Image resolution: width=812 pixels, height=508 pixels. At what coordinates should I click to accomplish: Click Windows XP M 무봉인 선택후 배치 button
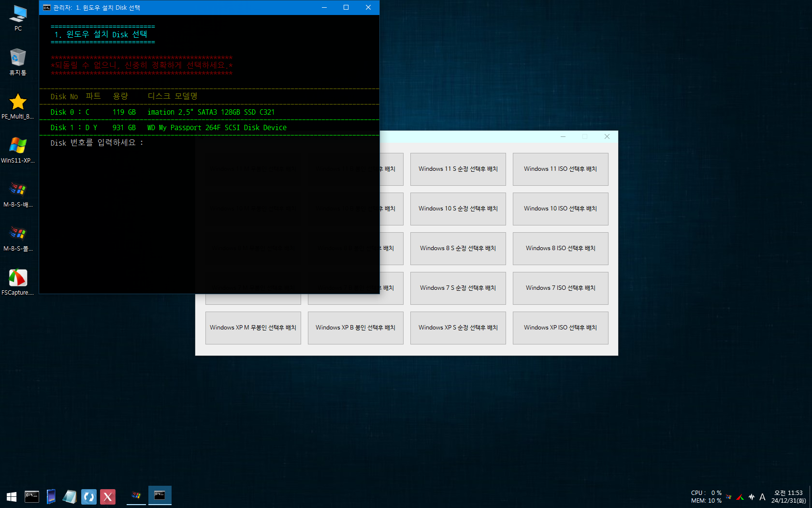253,328
